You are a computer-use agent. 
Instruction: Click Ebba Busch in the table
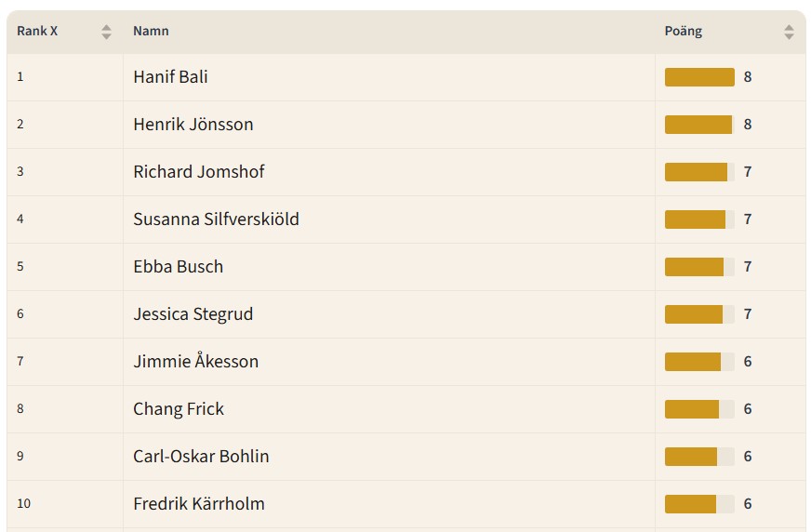[178, 267]
